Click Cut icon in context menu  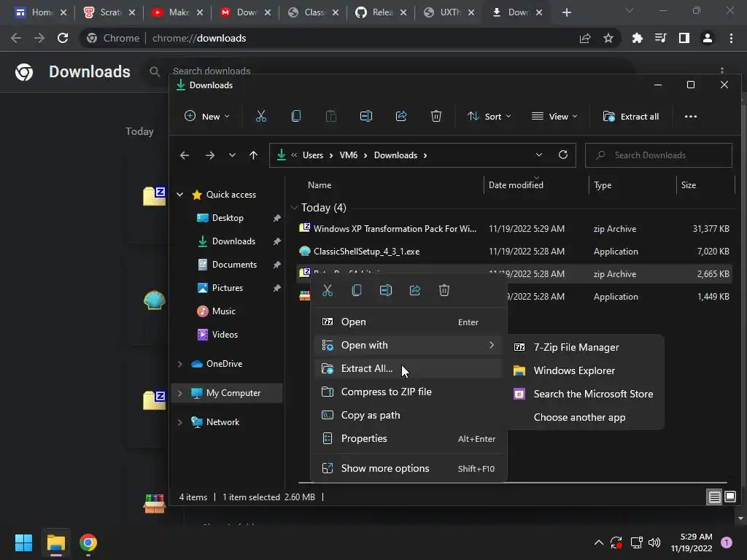(x=328, y=290)
